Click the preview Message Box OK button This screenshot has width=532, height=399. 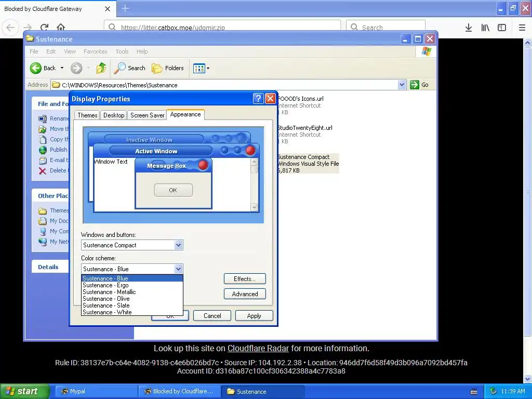click(173, 190)
